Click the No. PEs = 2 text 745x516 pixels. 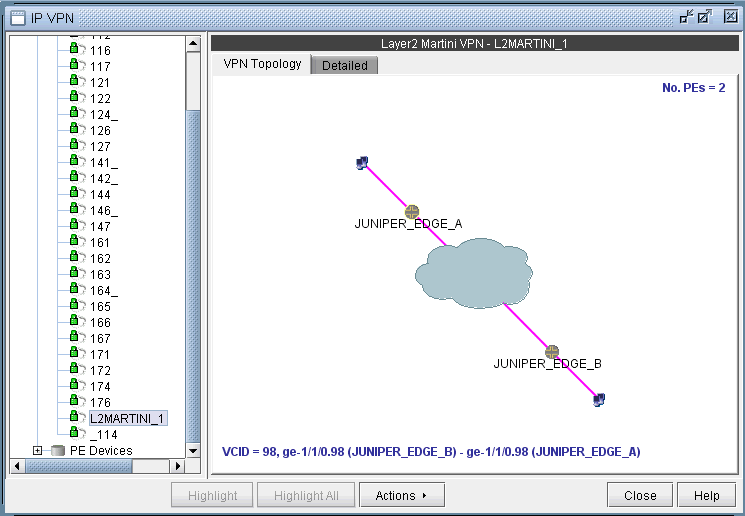pyautogui.click(x=694, y=88)
